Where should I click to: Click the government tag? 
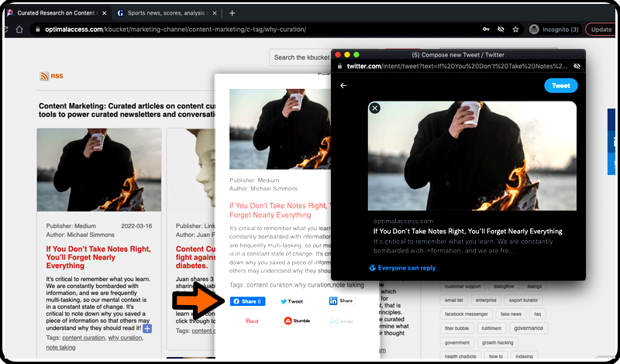pyautogui.click(x=456, y=342)
